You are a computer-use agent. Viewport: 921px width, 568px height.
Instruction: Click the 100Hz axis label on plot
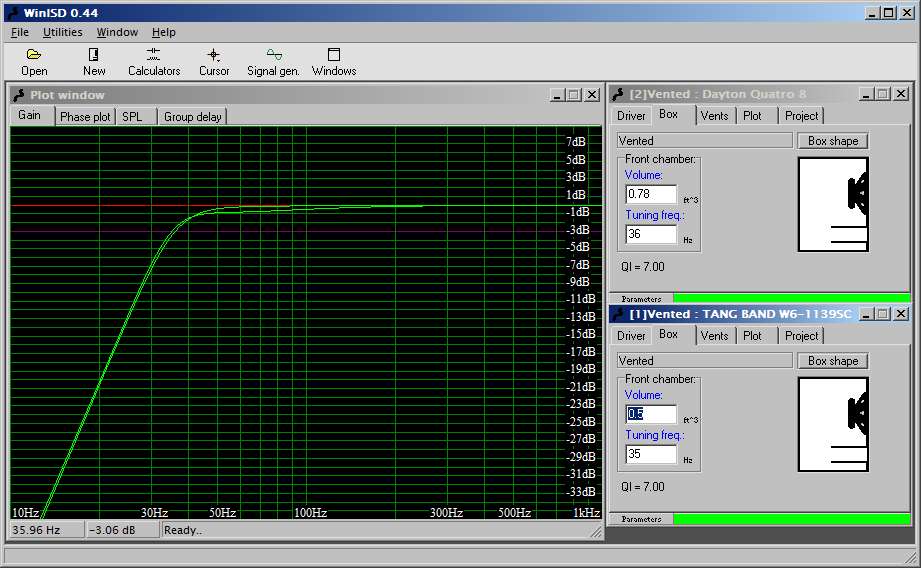(310, 512)
